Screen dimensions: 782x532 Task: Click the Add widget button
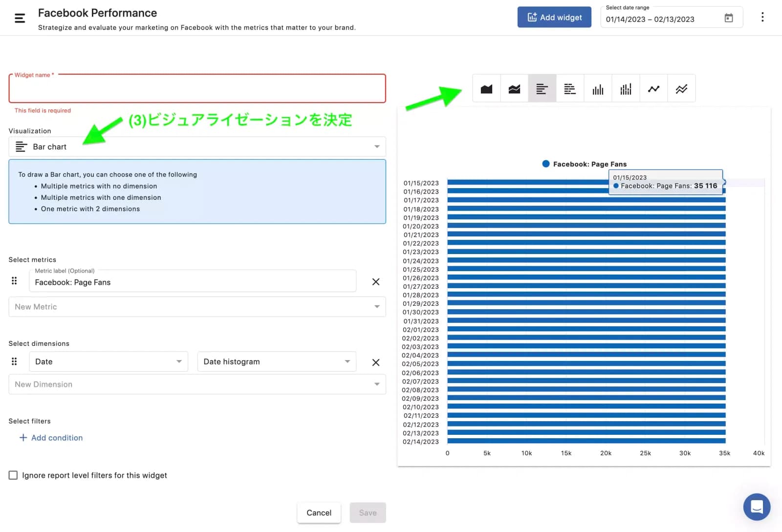click(554, 17)
